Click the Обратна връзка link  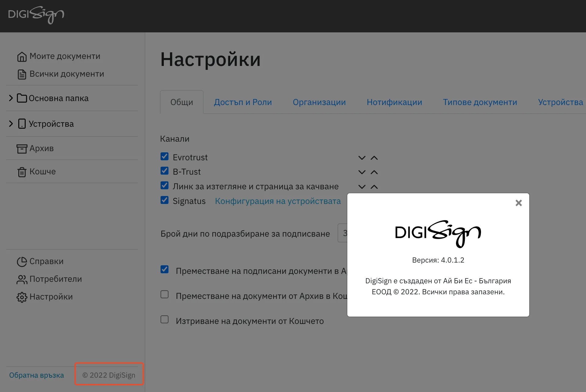click(x=37, y=375)
